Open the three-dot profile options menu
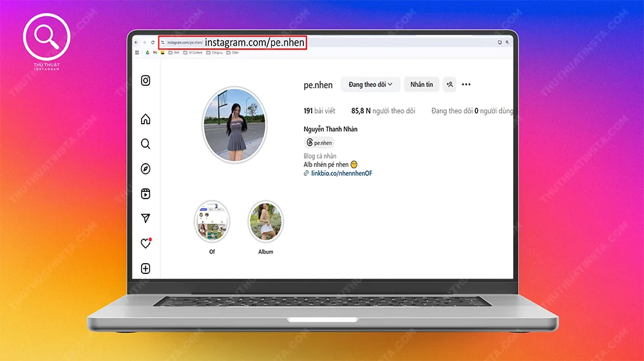644x361 pixels. tap(466, 84)
